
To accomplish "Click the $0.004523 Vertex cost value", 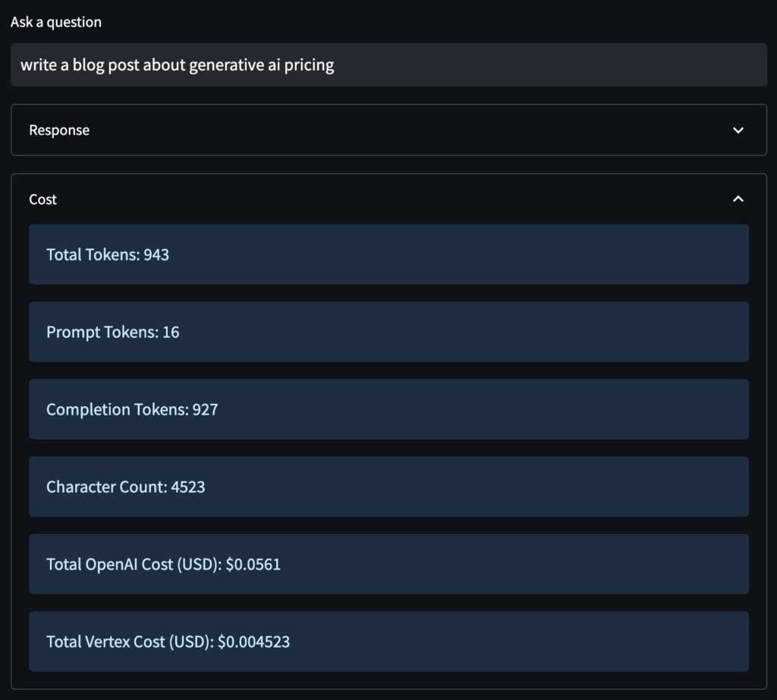I will tap(253, 642).
